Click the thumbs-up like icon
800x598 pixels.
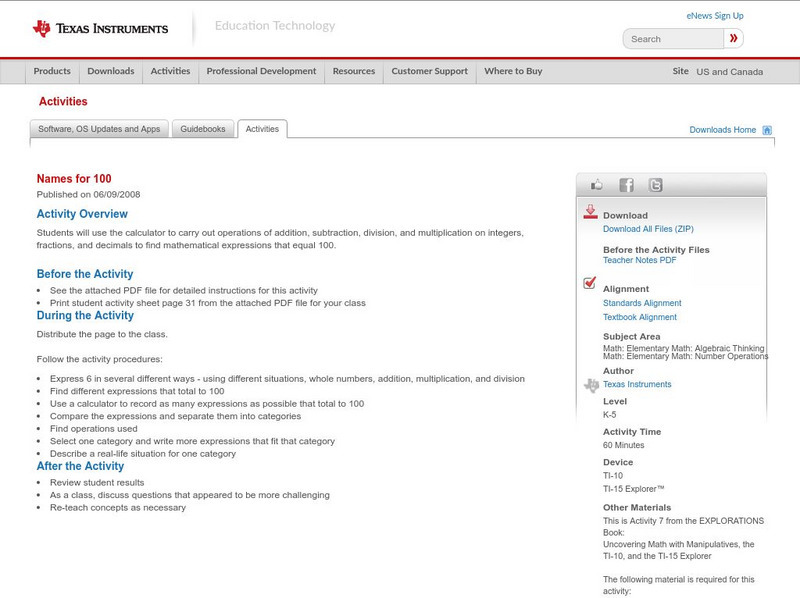pyautogui.click(x=597, y=184)
